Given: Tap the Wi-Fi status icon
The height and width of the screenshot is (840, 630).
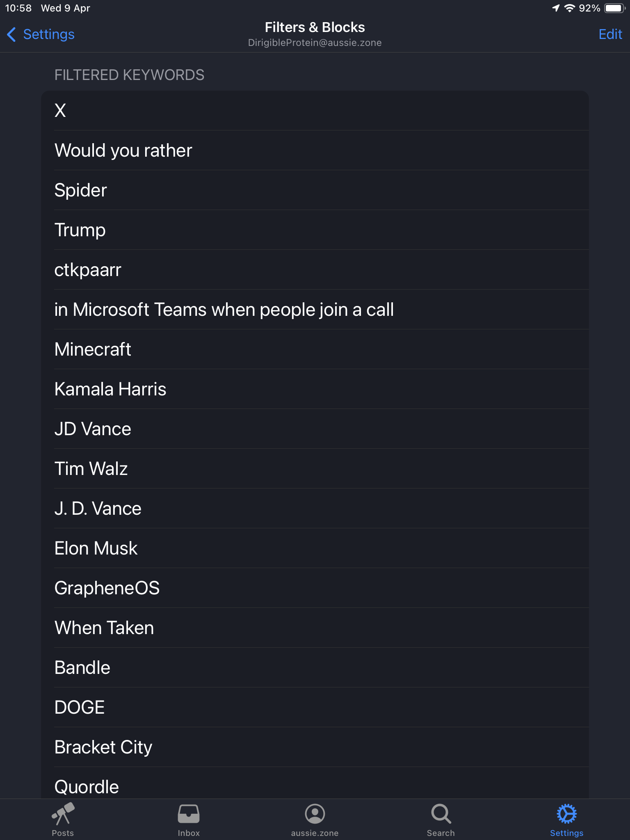Looking at the screenshot, I should click(x=570, y=8).
